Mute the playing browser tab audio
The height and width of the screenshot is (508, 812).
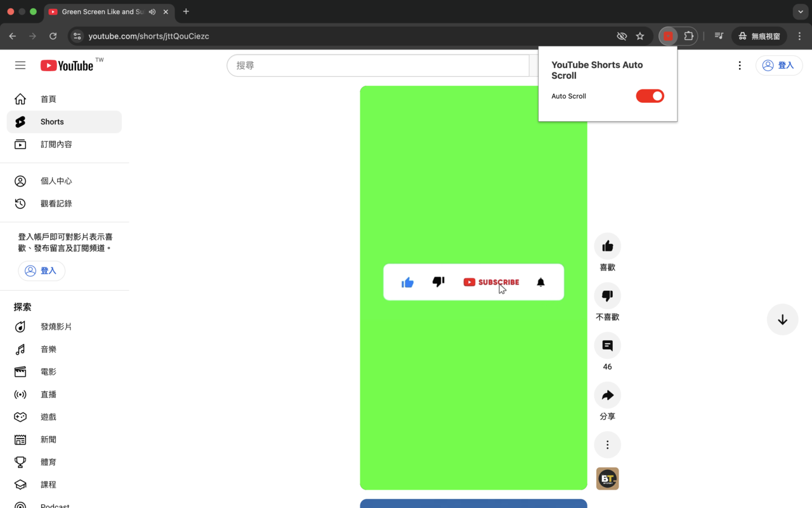[152, 11]
